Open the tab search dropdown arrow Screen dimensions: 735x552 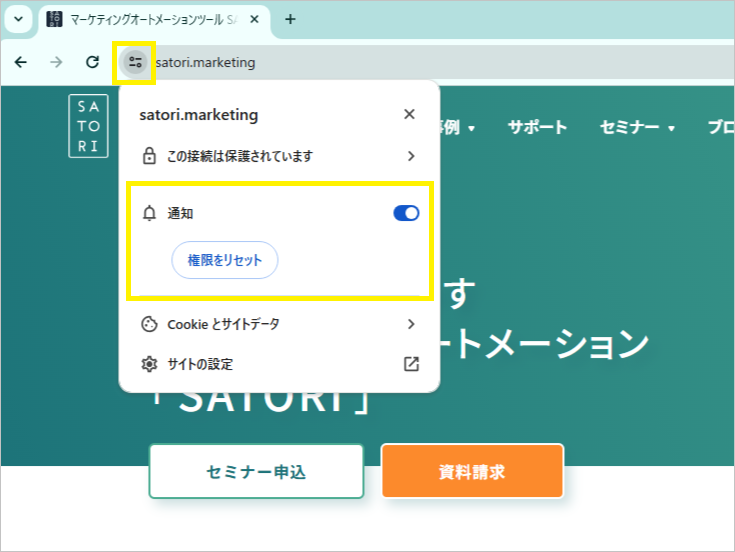point(18,19)
